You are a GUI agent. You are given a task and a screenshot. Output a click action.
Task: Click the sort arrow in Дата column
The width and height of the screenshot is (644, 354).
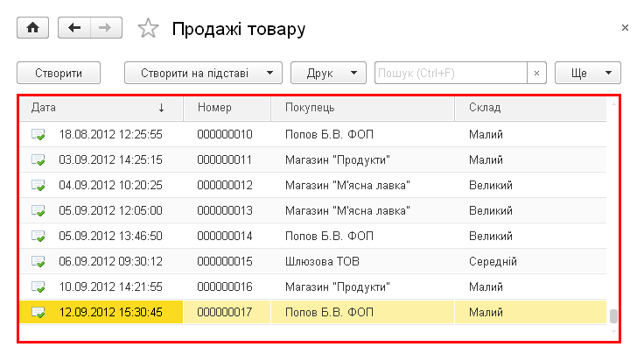(x=161, y=108)
